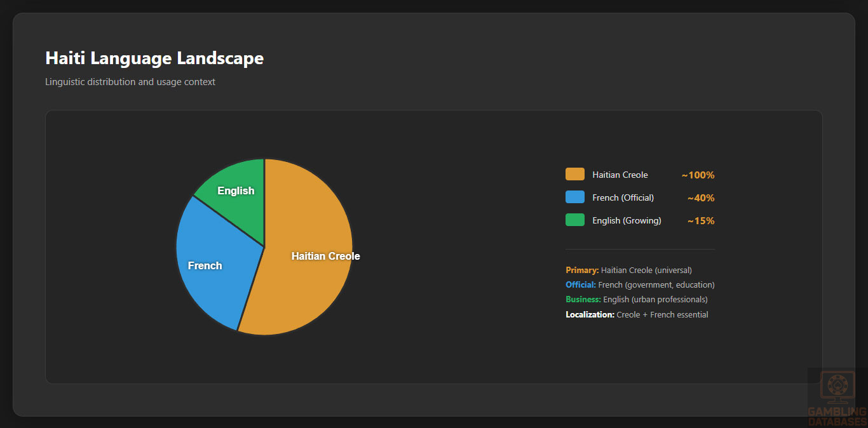Click the ~15% percentage value
Image resolution: width=868 pixels, height=428 pixels.
(700, 221)
